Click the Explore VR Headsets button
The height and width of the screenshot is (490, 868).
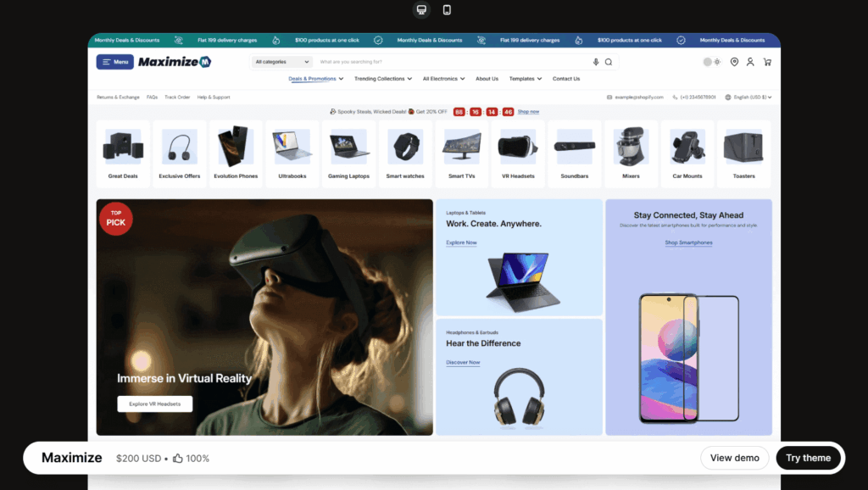point(154,404)
